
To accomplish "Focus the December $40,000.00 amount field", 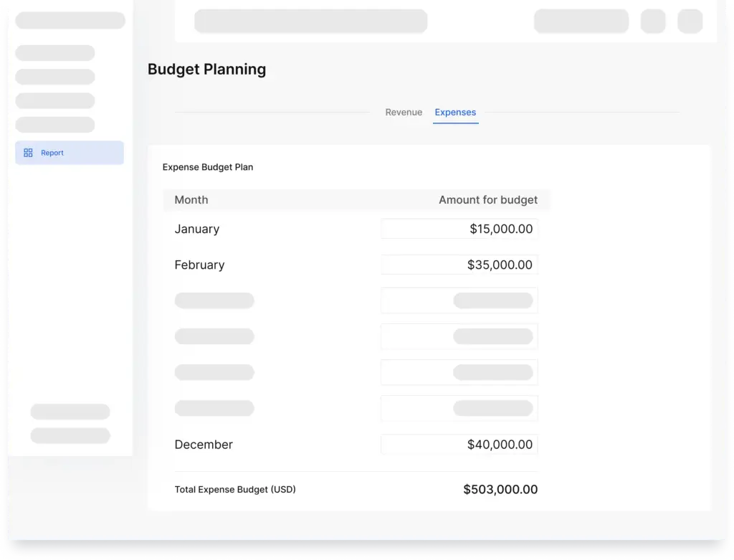I will 459,445.
